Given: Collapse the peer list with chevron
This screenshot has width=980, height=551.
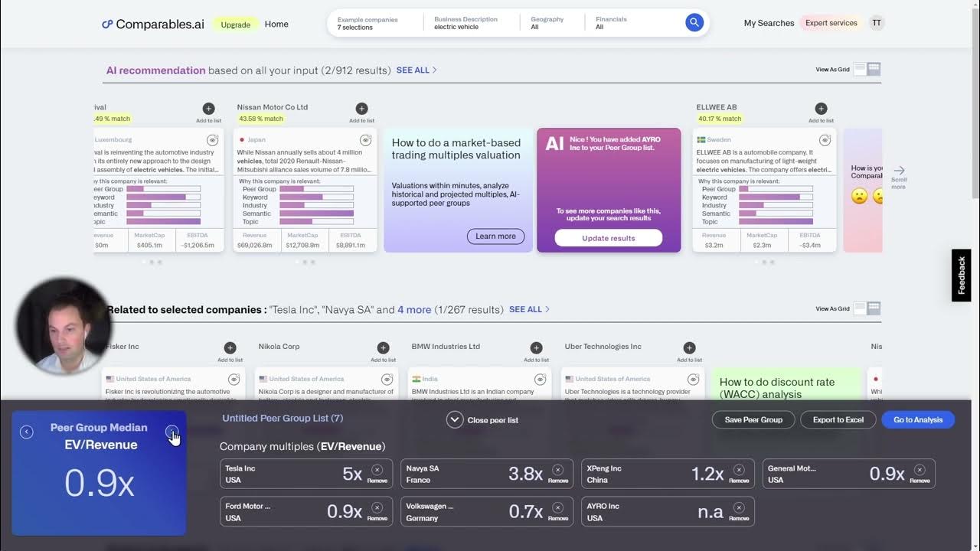Looking at the screenshot, I should 455,419.
